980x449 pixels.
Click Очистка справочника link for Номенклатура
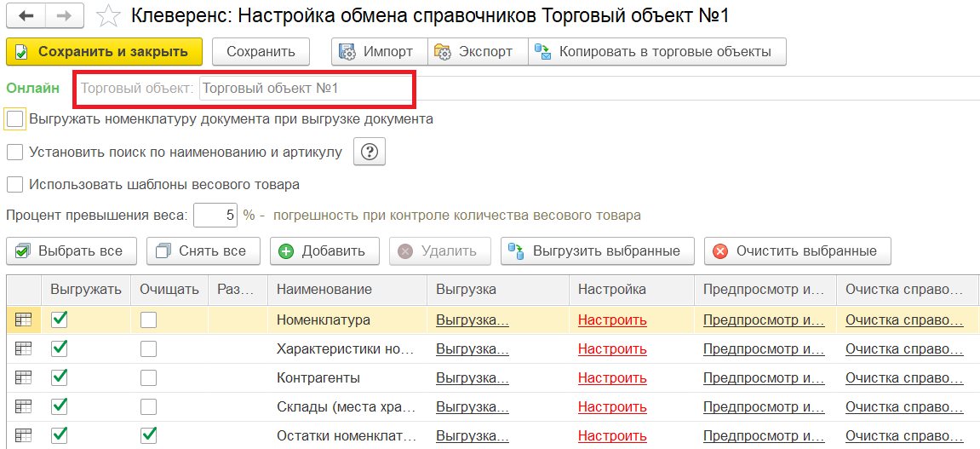pyautogui.click(x=904, y=320)
